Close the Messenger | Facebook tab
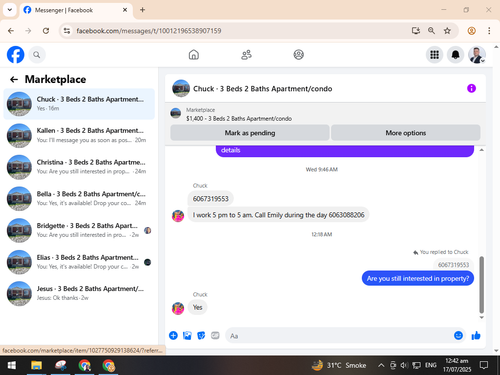The width and height of the screenshot is (500, 375). [125, 10]
